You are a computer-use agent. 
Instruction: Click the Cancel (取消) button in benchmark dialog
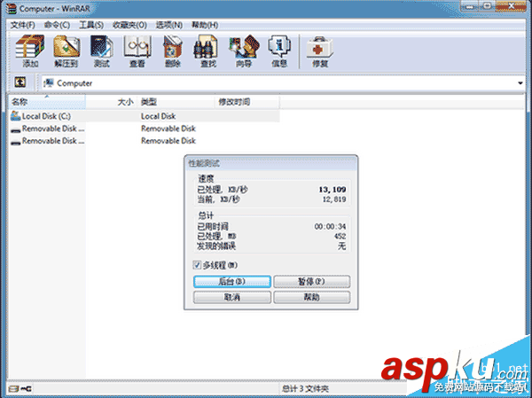coord(232,297)
